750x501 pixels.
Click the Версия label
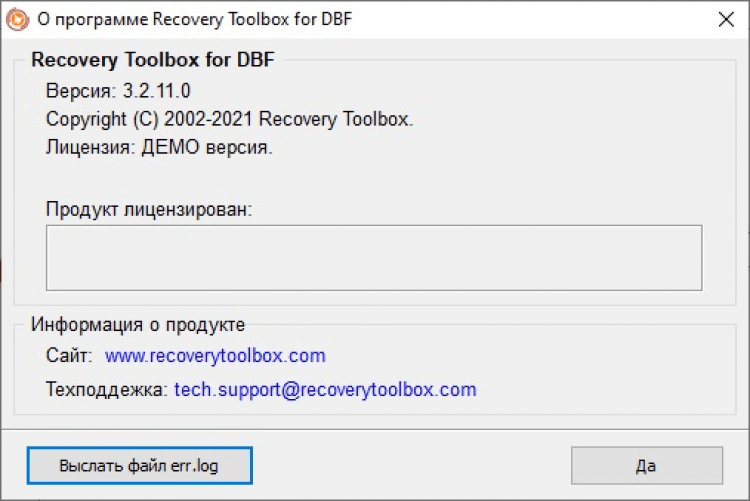click(x=81, y=91)
